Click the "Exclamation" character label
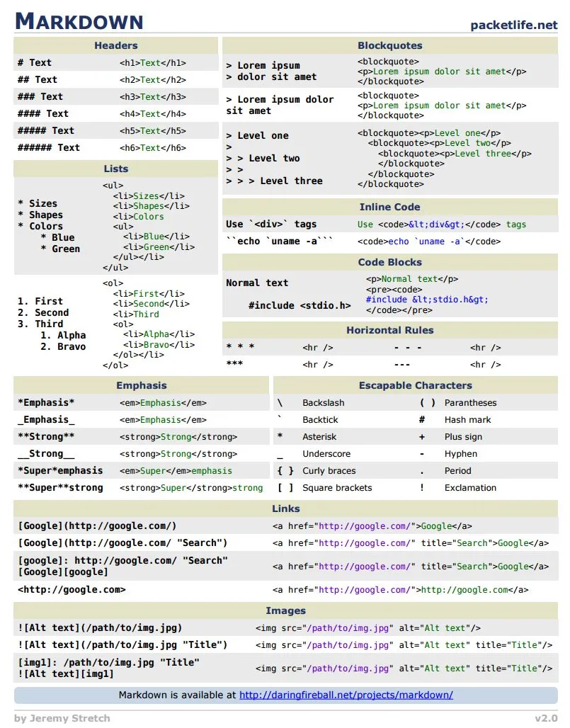Image resolution: width=570 pixels, height=728 pixels. click(471, 488)
